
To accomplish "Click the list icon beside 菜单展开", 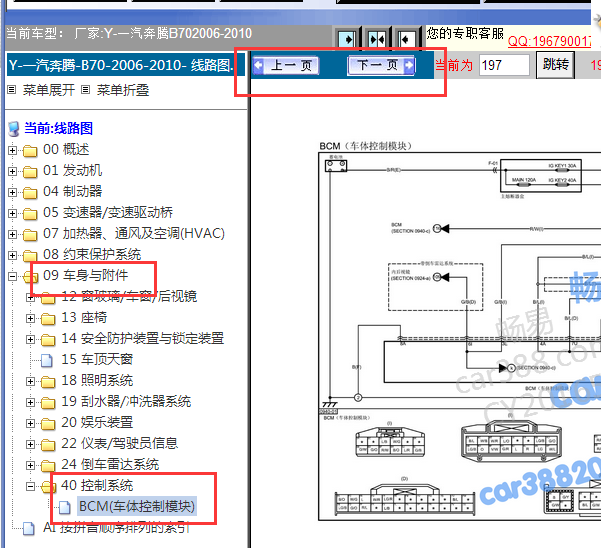I will coord(12,90).
